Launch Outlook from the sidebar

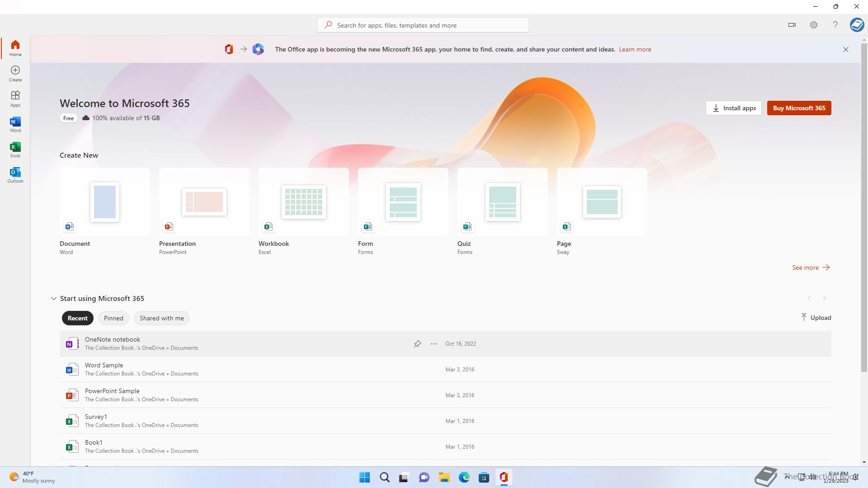15,174
